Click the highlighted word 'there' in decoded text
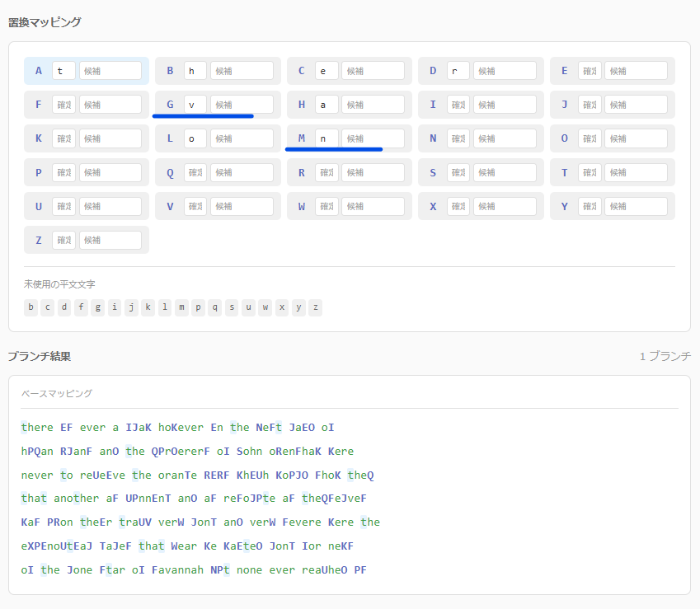The height and width of the screenshot is (609, 700). [x=37, y=427]
